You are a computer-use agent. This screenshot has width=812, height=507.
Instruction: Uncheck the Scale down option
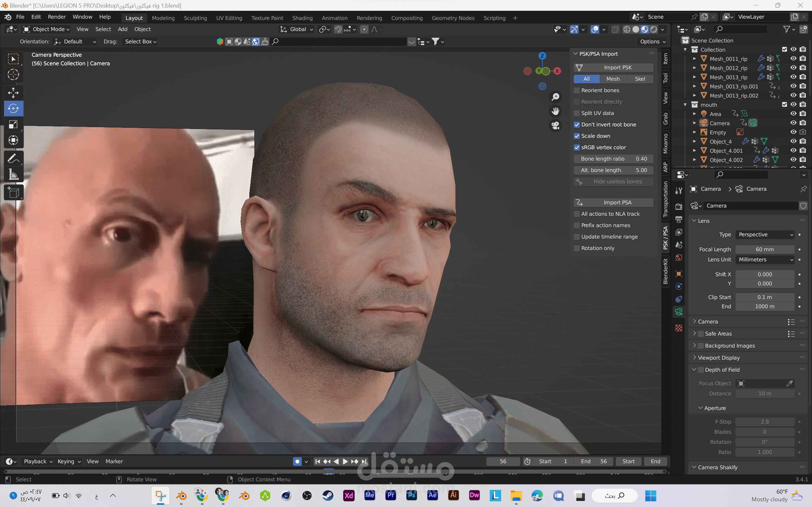coord(577,136)
